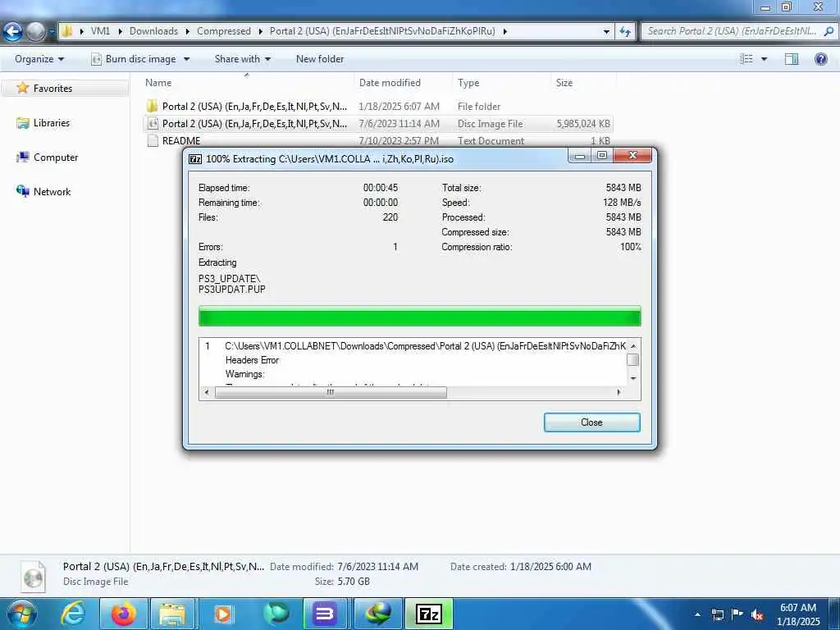
Task: Expand the arrow after Downloads breadcrumb
Action: [x=188, y=31]
